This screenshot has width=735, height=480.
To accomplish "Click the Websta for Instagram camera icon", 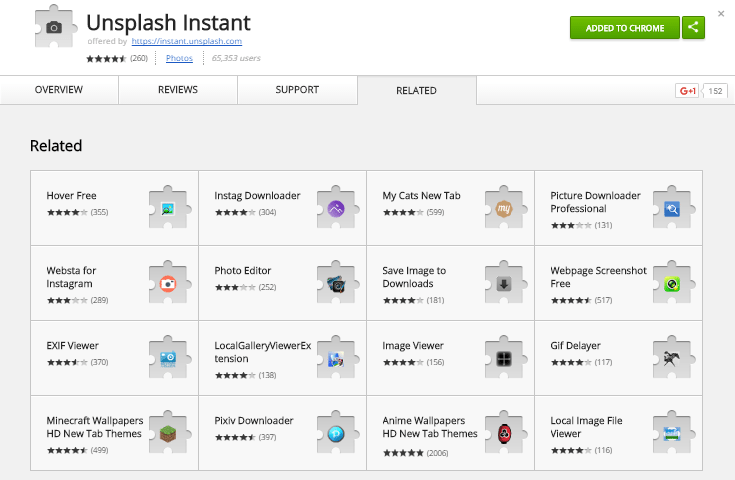I will (x=170, y=283).
